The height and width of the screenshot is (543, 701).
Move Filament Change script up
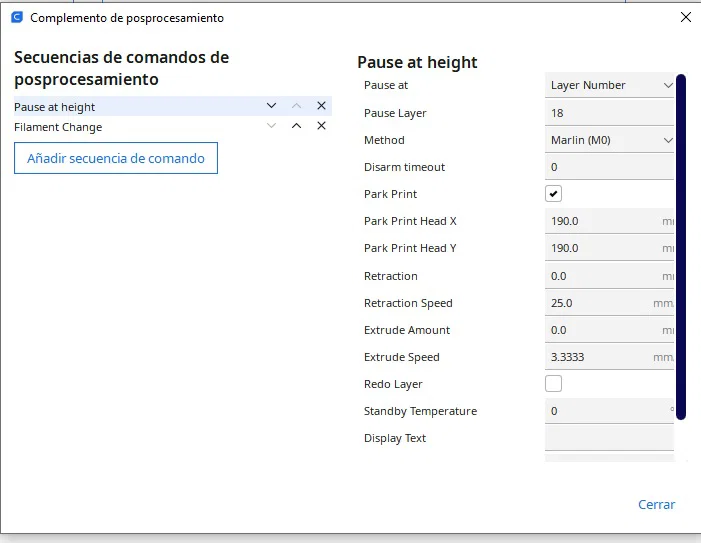(296, 126)
